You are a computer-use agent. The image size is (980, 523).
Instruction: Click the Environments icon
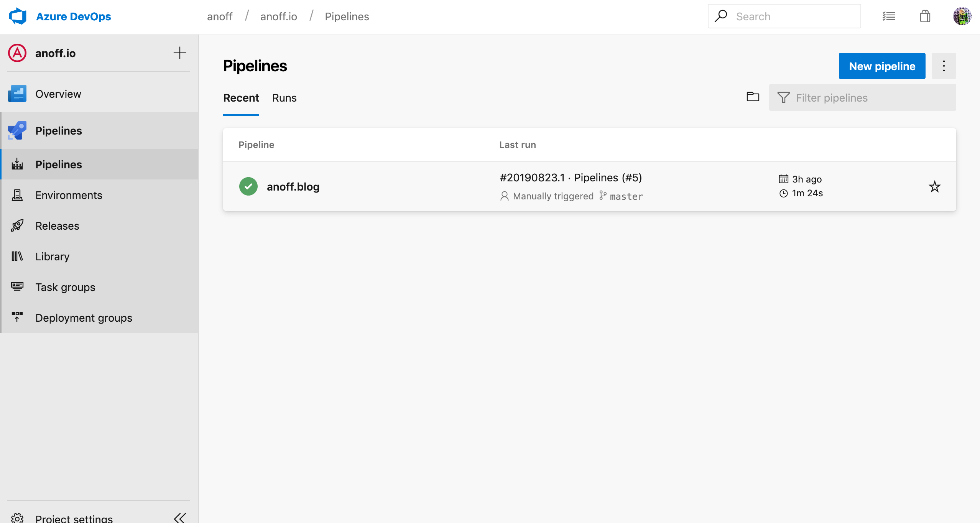(17, 195)
